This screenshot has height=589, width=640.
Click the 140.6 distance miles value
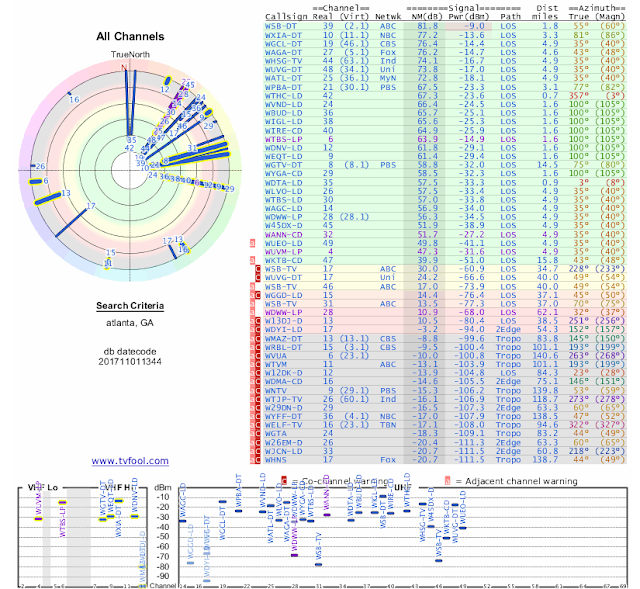click(545, 356)
